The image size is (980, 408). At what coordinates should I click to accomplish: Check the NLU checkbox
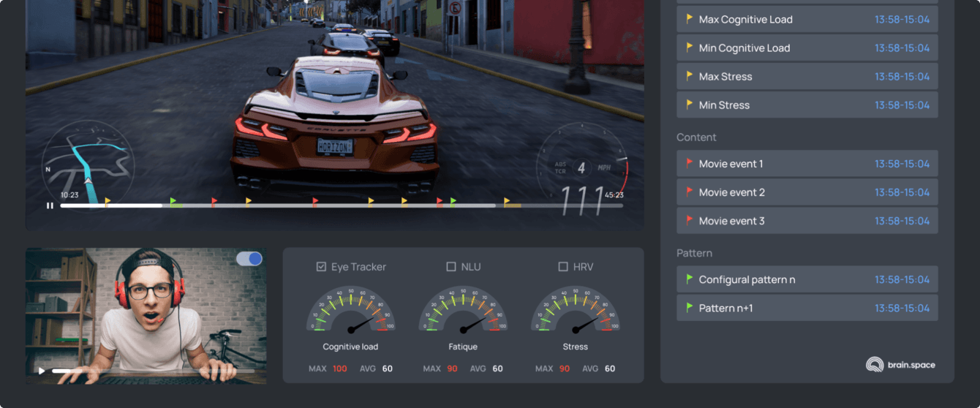tap(451, 267)
